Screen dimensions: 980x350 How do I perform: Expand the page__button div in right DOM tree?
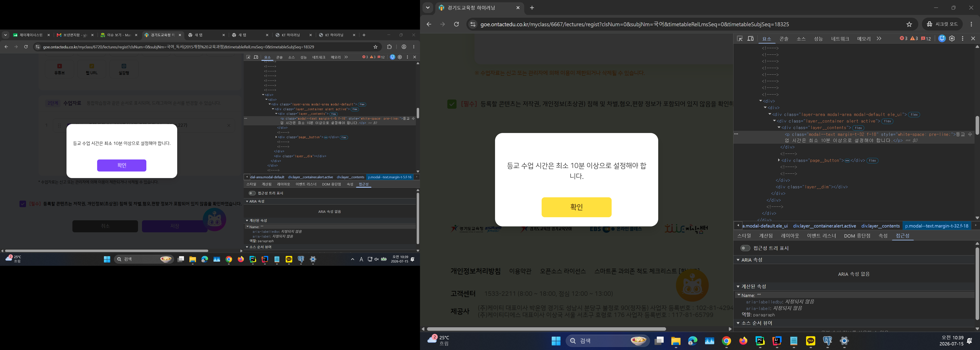[x=779, y=160]
